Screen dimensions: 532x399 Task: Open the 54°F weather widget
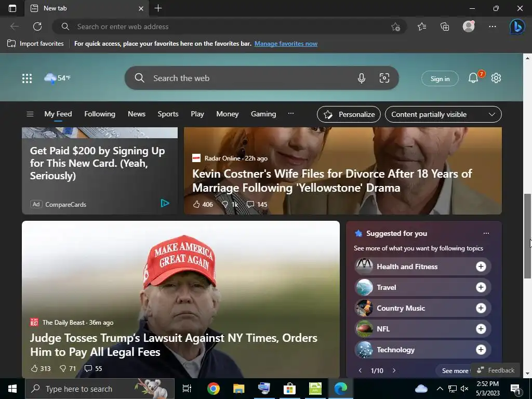pos(57,78)
